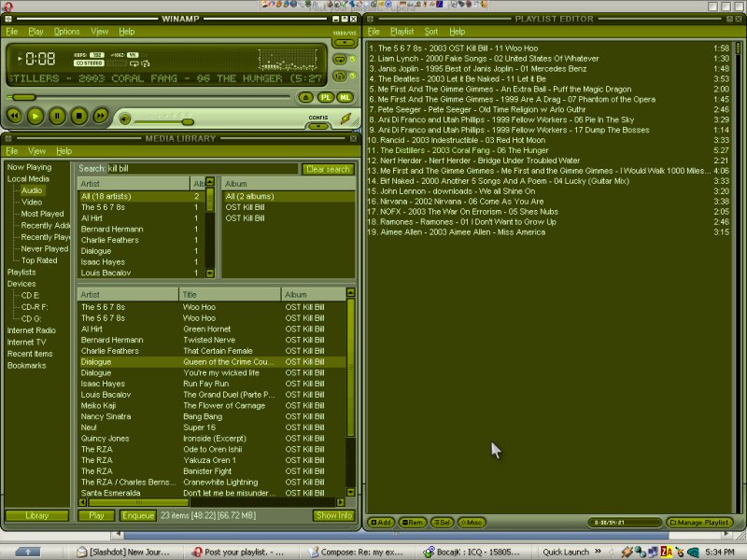This screenshot has width=747, height=560.
Task: Pause the current track
Action: [x=57, y=116]
